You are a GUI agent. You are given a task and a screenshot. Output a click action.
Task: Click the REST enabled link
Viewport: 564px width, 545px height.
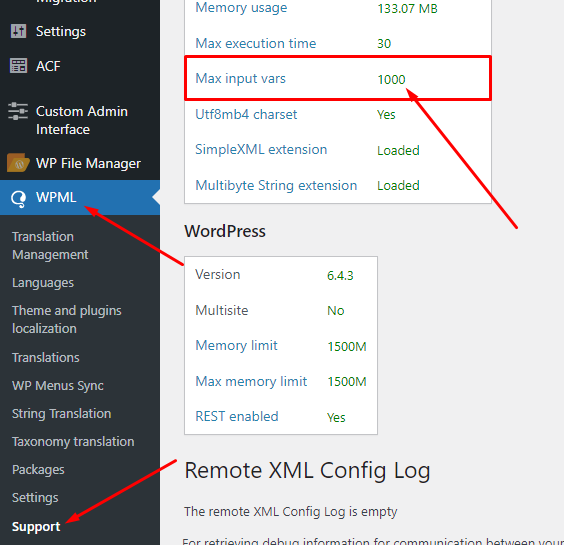click(237, 416)
